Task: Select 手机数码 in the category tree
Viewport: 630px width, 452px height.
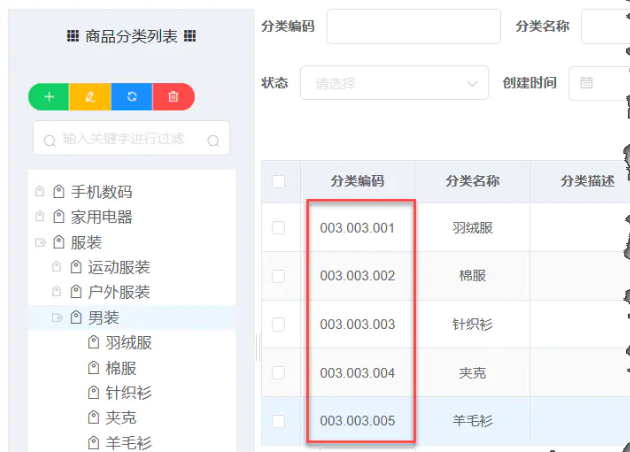Action: click(x=102, y=192)
